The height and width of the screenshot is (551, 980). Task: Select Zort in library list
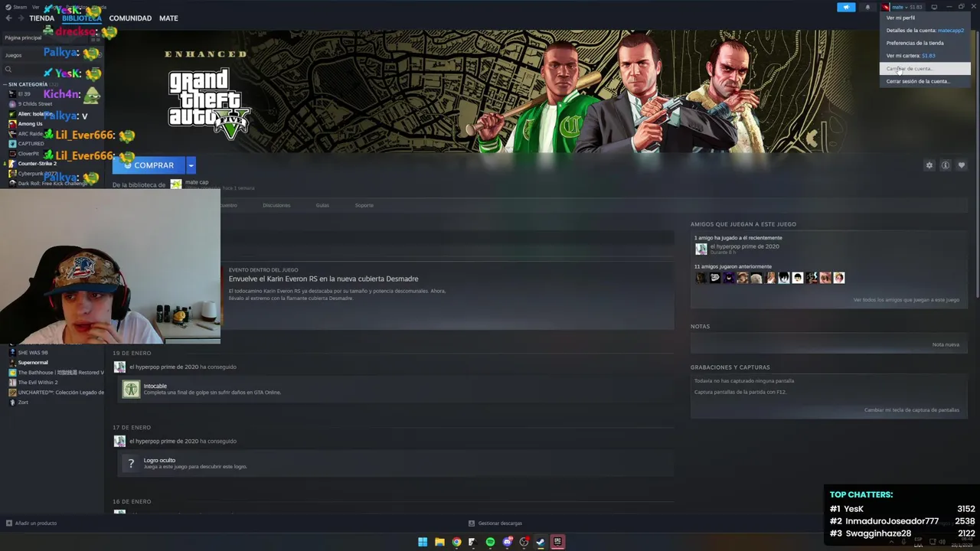click(x=23, y=403)
